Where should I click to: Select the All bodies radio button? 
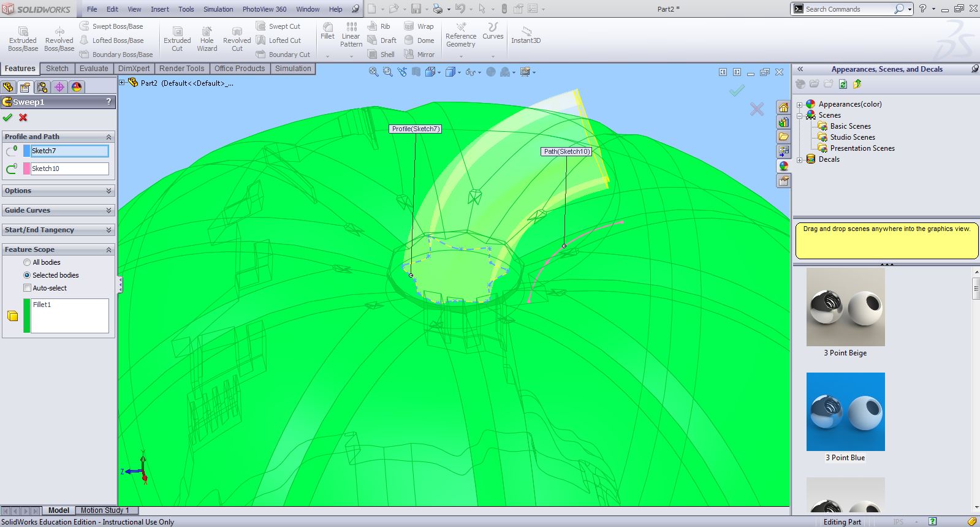[x=27, y=262]
